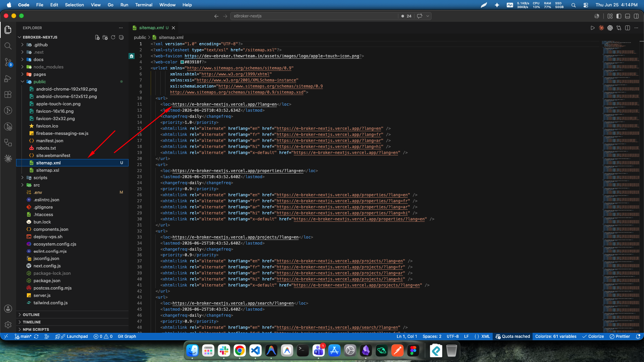Collapse the public folder

click(40, 82)
